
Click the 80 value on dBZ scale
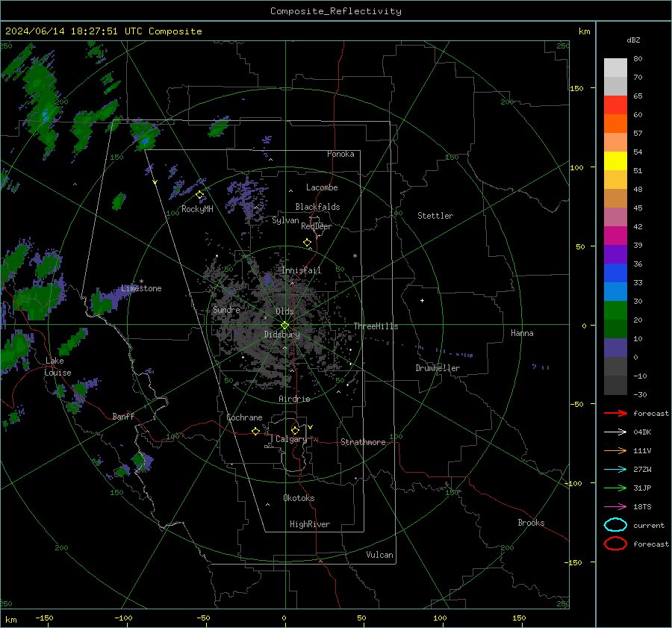tap(638, 59)
